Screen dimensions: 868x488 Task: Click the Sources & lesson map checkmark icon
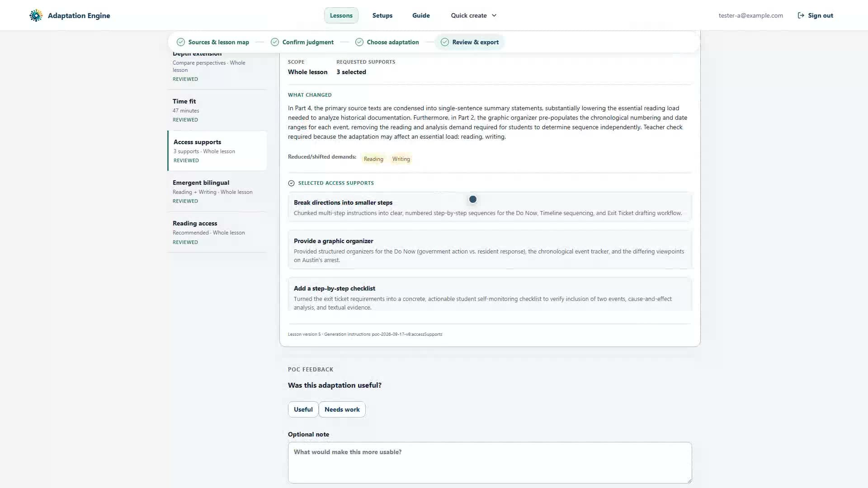[181, 42]
